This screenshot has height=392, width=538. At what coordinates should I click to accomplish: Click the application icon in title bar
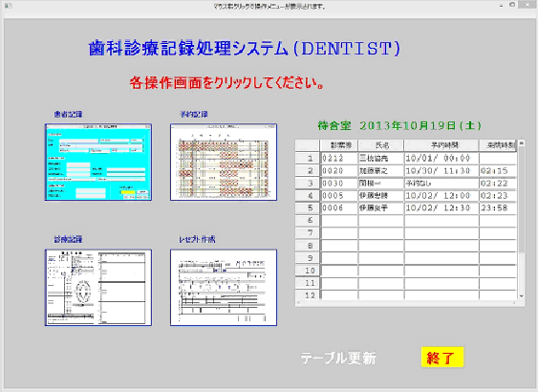pyautogui.click(x=8, y=6)
